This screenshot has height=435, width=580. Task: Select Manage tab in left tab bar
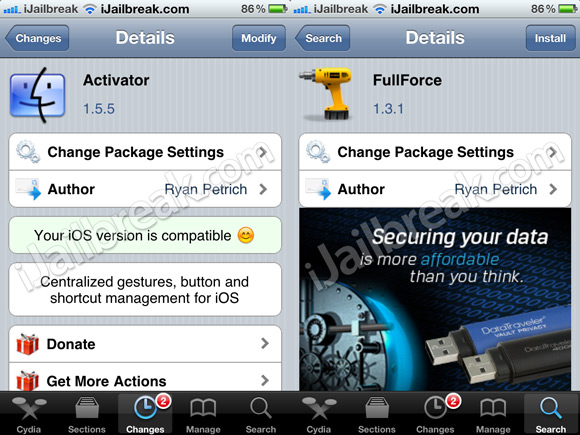pyautogui.click(x=203, y=414)
